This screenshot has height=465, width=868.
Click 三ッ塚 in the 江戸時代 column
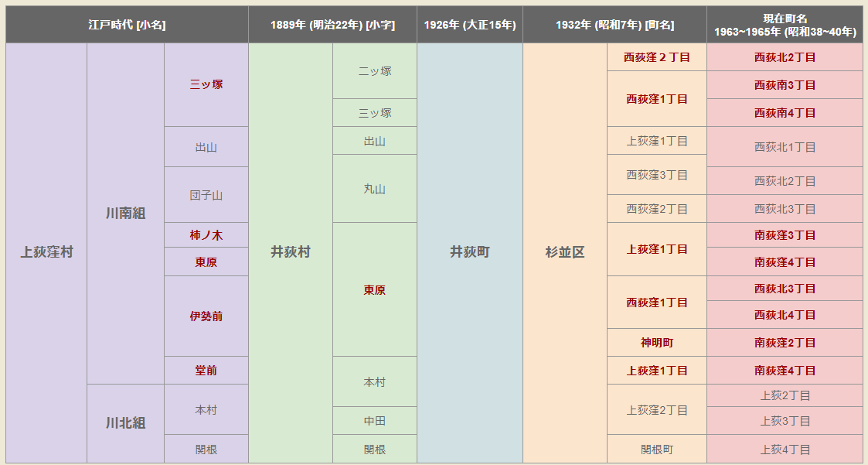[206, 85]
